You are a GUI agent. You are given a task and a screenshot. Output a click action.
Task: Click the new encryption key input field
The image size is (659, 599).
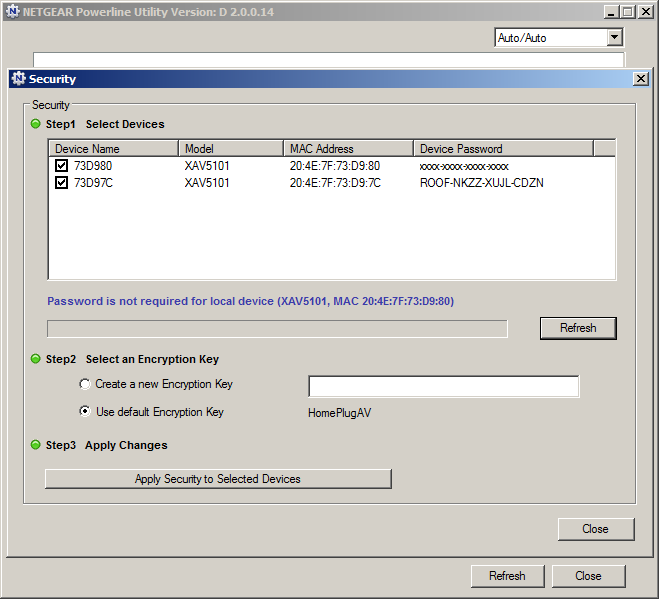443,386
